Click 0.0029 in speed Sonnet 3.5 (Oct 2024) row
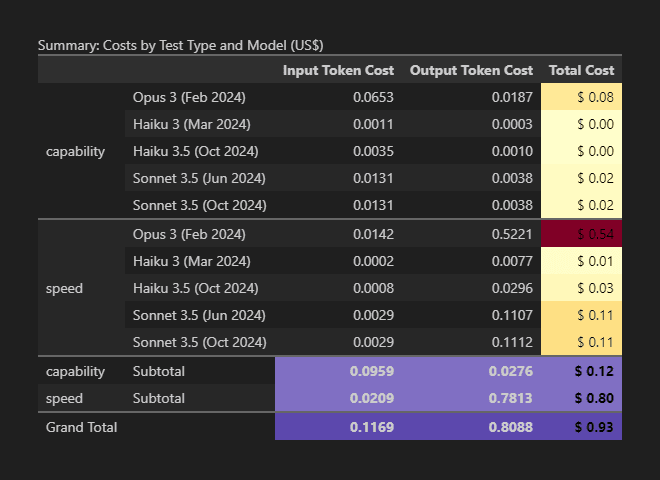 373,342
